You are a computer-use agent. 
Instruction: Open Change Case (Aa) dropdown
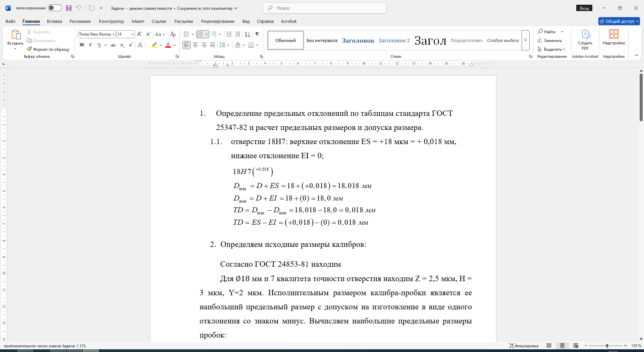(160, 34)
